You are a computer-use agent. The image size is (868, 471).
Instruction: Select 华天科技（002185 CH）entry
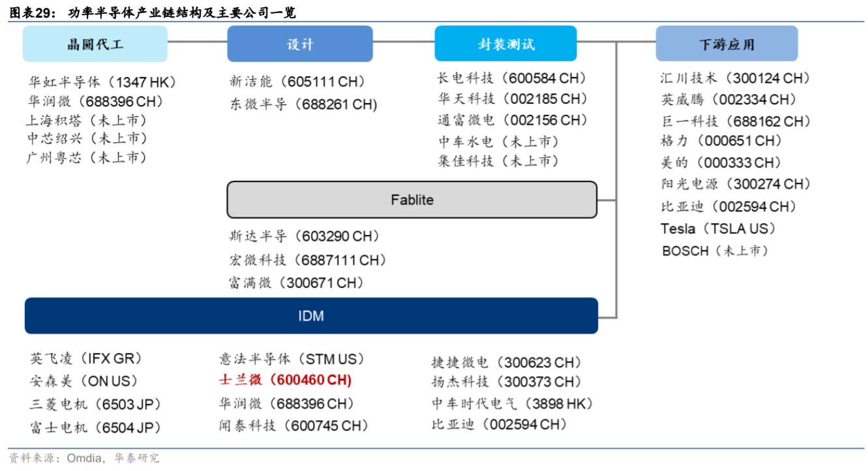point(513,99)
